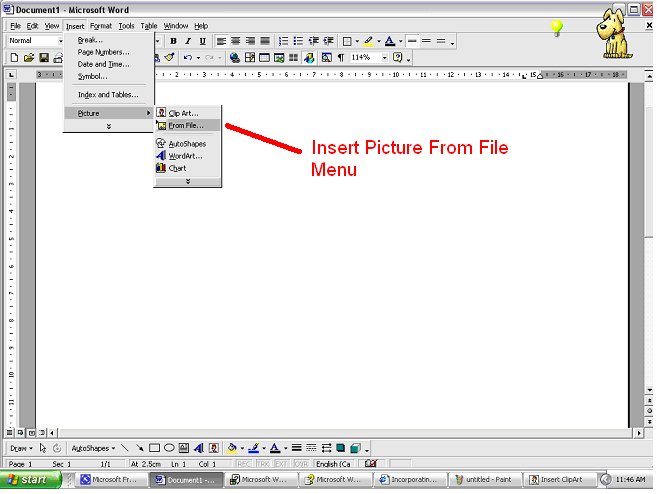Image resolution: width=657 pixels, height=494 pixels.
Task: Save the document with the floppy icon
Action: 44,57
